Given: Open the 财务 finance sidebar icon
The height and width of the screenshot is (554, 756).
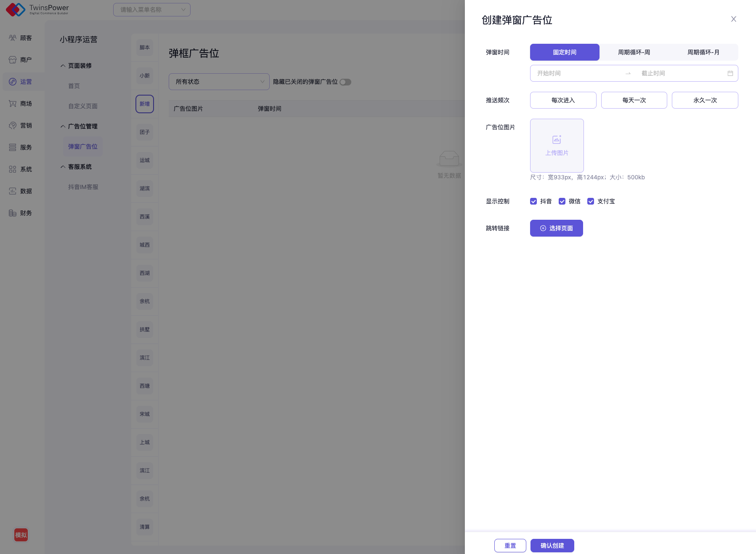Looking at the screenshot, I should pyautogui.click(x=13, y=213).
